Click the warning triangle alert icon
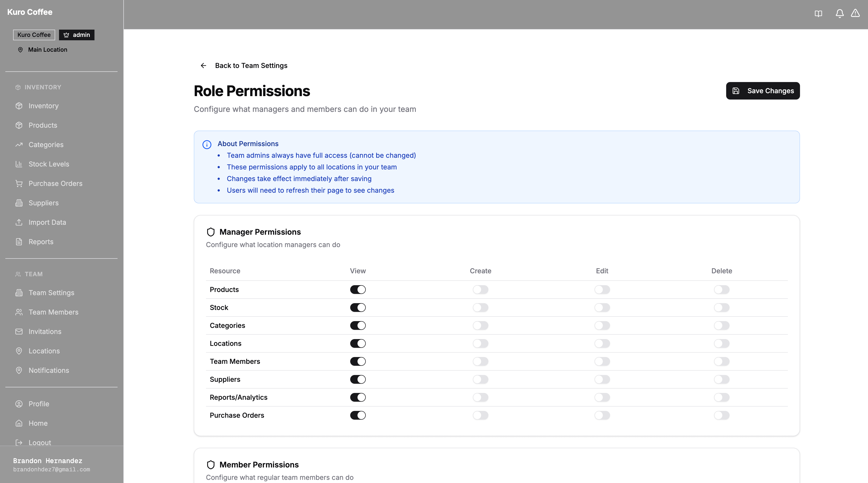The width and height of the screenshot is (868, 483). [855, 13]
